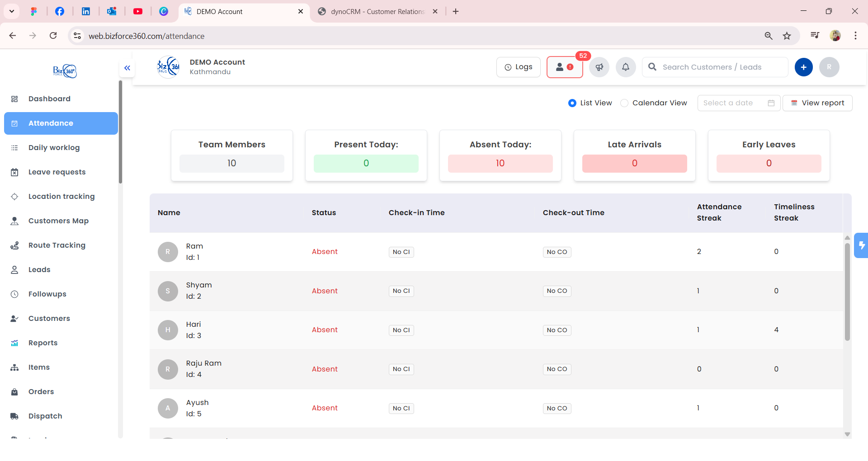Select the Calendar View radio button
868x461 pixels.
[625, 103]
